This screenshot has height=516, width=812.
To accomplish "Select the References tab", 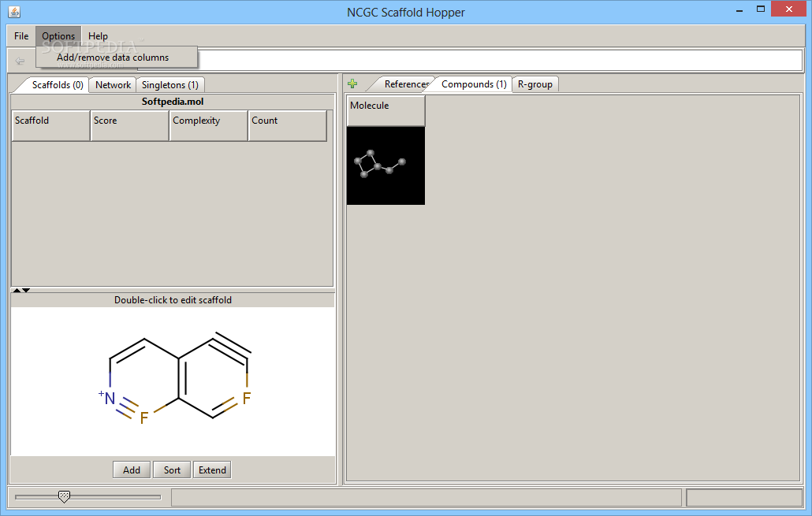I will (404, 84).
